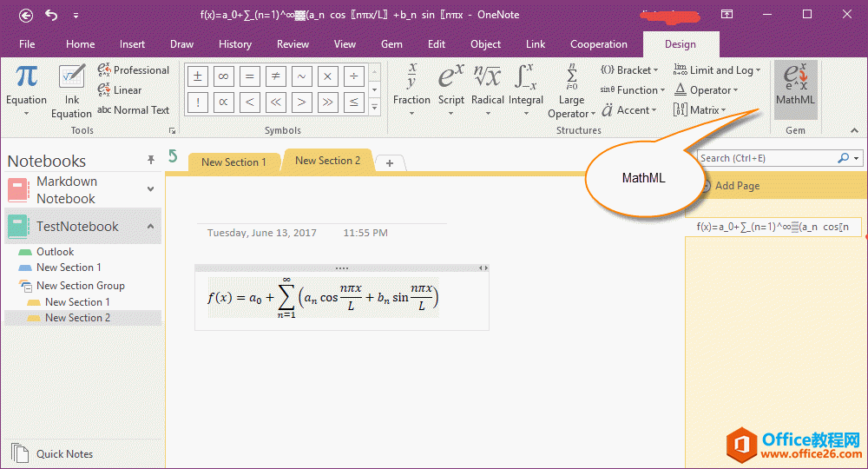The width and height of the screenshot is (868, 469).
Task: Switch to the Insert ribbon tab
Action: pos(132,44)
